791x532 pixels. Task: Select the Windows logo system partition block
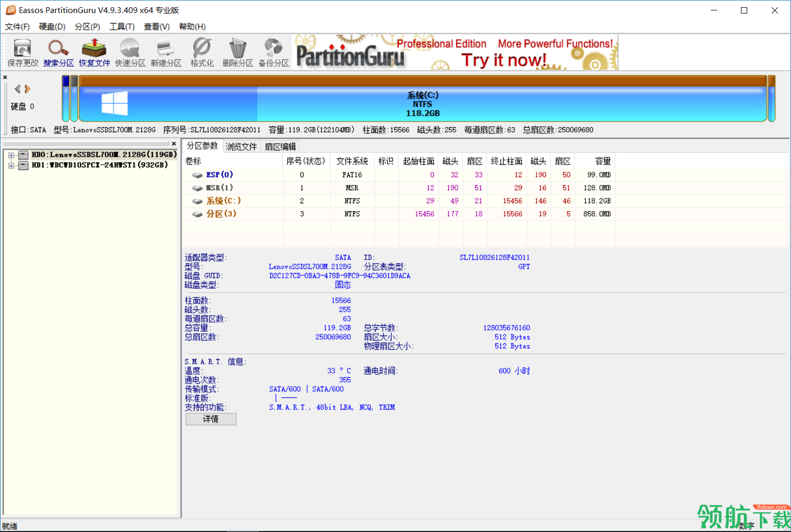point(115,103)
